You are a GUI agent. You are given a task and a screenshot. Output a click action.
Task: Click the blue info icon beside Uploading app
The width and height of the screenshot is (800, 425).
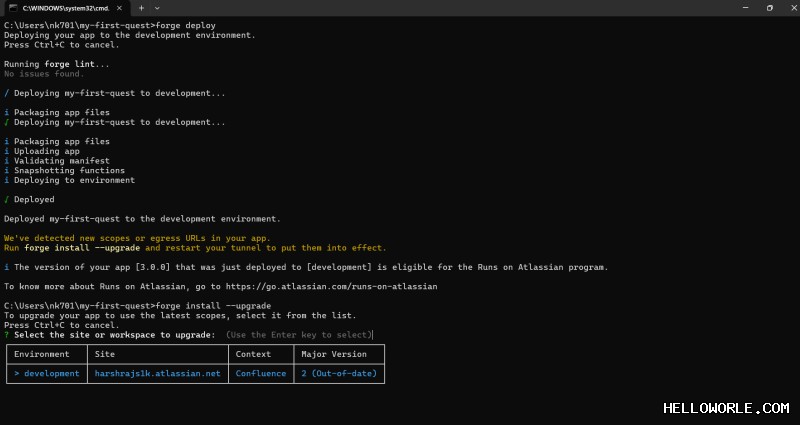pos(7,151)
